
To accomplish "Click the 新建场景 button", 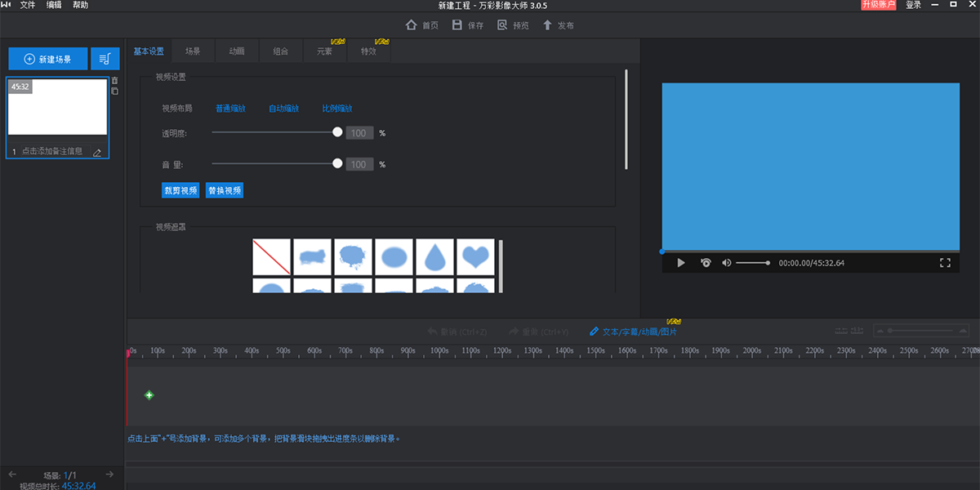I will [x=48, y=59].
